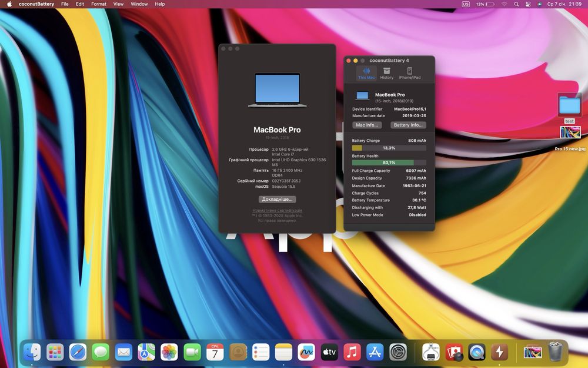Viewport: 588px width, 368px height.
Task: Open the History tab in coconutBattery
Action: pyautogui.click(x=387, y=73)
